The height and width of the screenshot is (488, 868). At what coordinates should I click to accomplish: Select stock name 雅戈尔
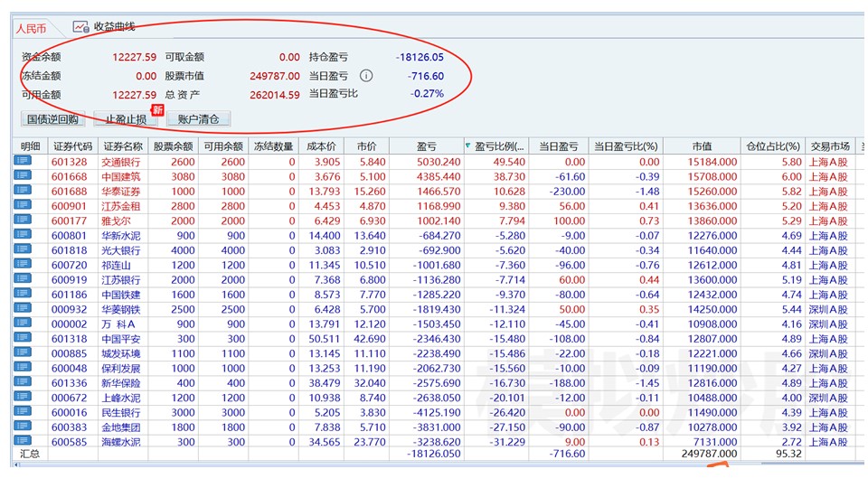coord(116,221)
